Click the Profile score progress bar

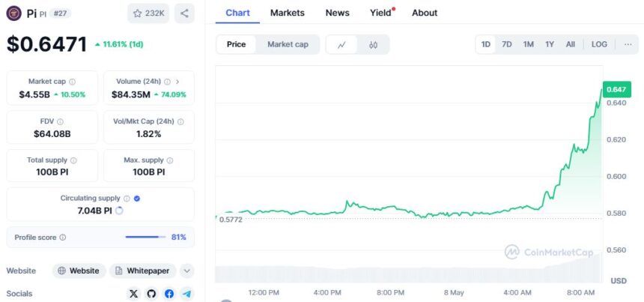(145, 237)
